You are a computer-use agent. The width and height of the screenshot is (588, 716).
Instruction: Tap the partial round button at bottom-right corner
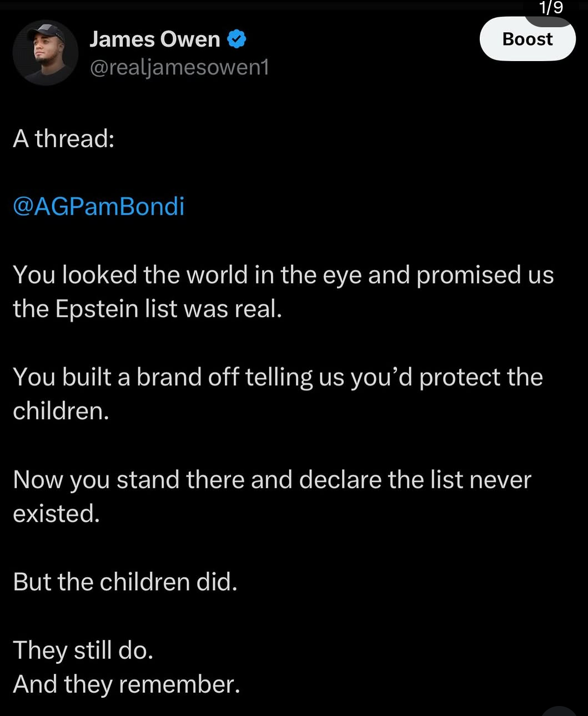point(559,710)
